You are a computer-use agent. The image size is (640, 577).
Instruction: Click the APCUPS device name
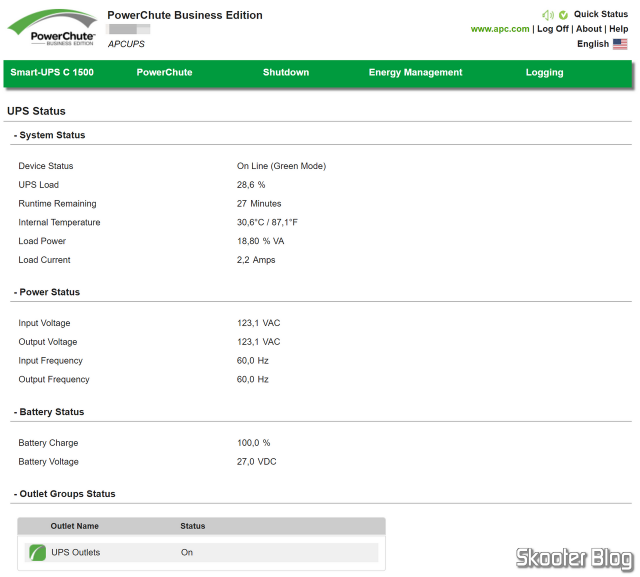tap(126, 44)
